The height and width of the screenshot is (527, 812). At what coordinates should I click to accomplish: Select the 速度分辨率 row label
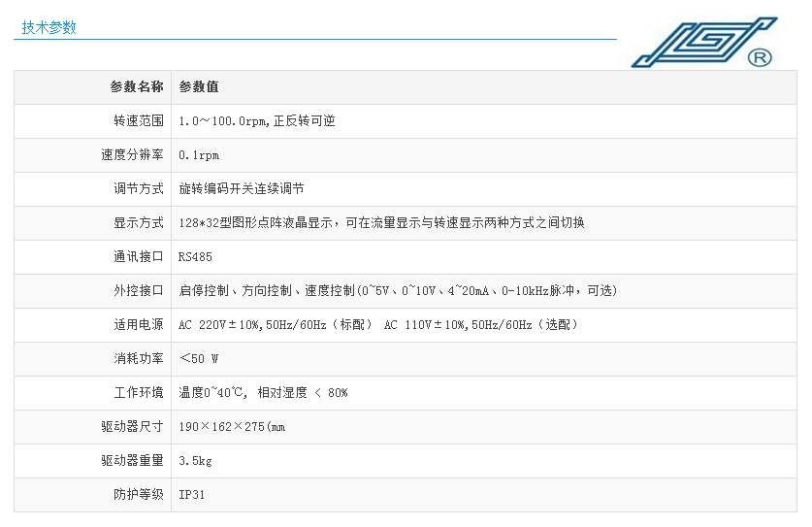[132, 155]
